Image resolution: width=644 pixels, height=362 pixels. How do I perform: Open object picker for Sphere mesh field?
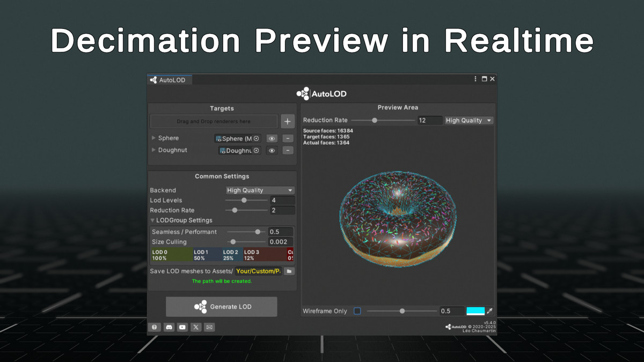(256, 138)
